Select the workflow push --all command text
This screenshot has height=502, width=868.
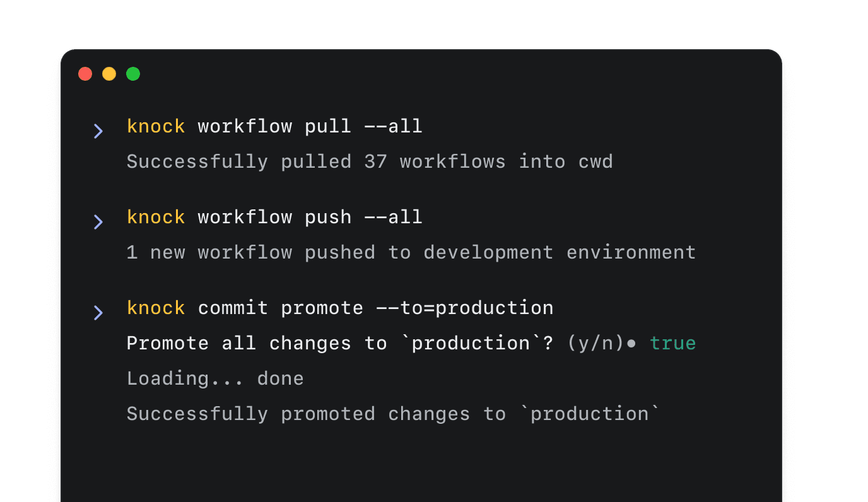pos(309,216)
